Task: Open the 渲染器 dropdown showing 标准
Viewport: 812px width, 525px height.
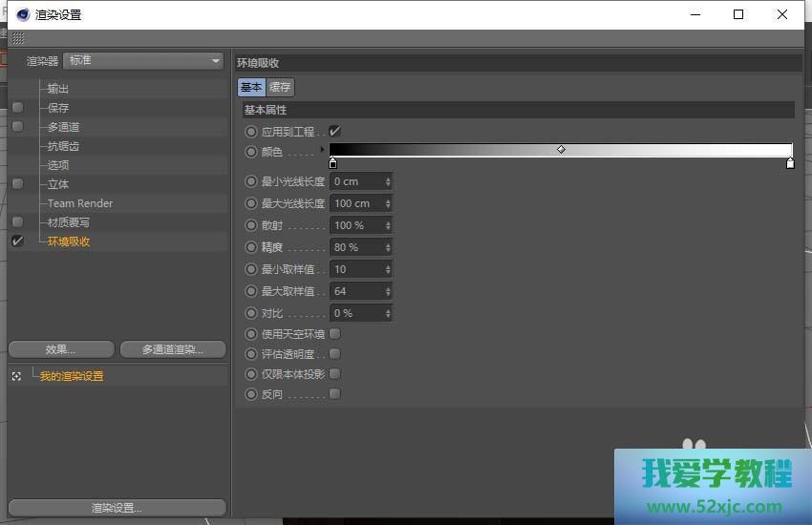Action: point(143,61)
